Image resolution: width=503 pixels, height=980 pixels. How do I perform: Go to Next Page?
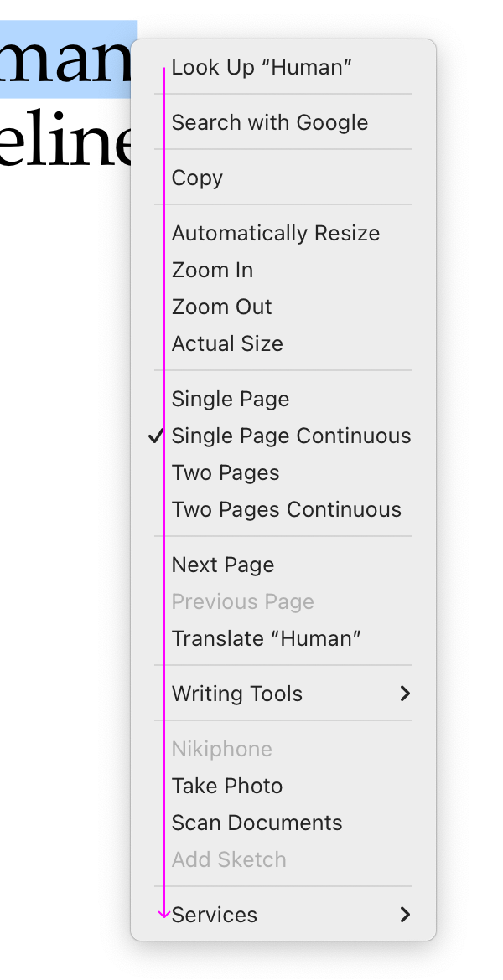223,565
